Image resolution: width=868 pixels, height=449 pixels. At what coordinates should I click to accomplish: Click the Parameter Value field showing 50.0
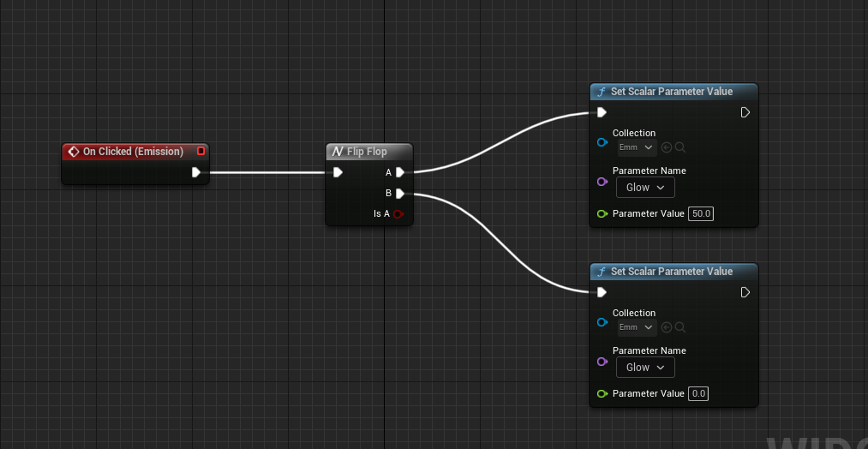click(x=701, y=213)
